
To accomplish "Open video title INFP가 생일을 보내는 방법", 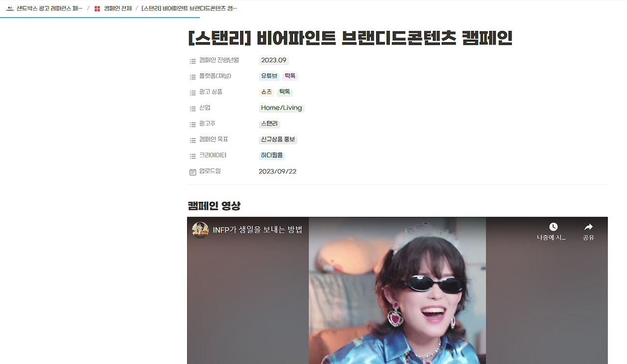I will (x=257, y=229).
